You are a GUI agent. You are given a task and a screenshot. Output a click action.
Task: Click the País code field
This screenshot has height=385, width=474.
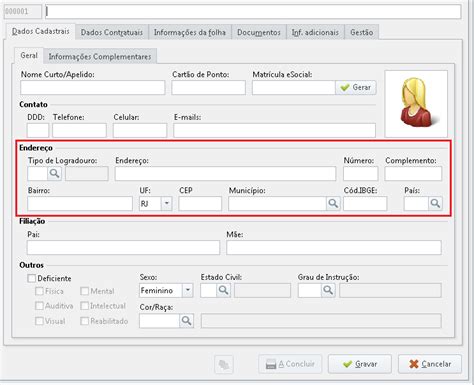coord(416,203)
